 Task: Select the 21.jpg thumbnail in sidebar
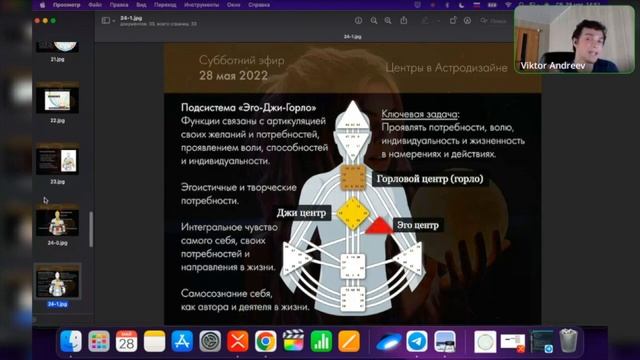tap(58, 47)
